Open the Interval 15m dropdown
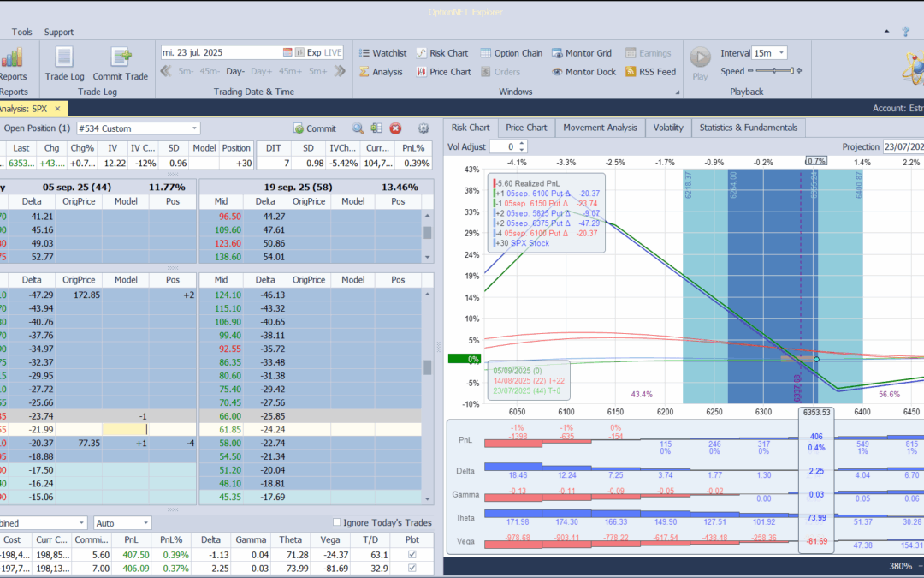 click(x=781, y=53)
